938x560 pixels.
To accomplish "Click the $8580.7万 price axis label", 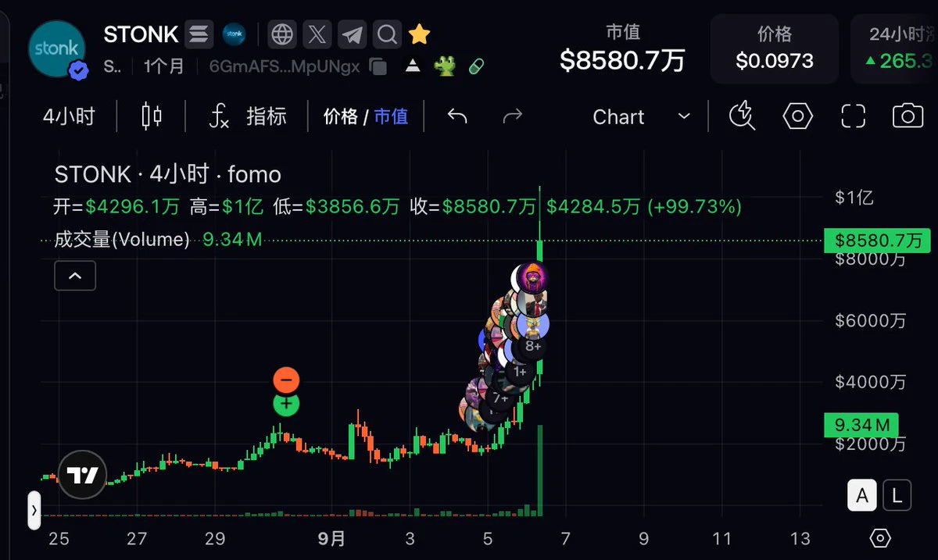I will point(878,240).
